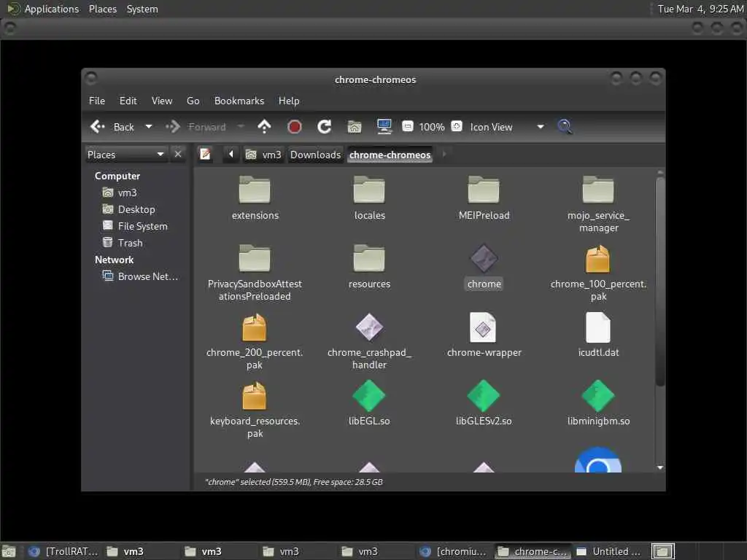Select the PrivacySandboxAttestationsPreloaded folder icon
Image resolution: width=747 pixels, height=560 pixels.
point(255,259)
